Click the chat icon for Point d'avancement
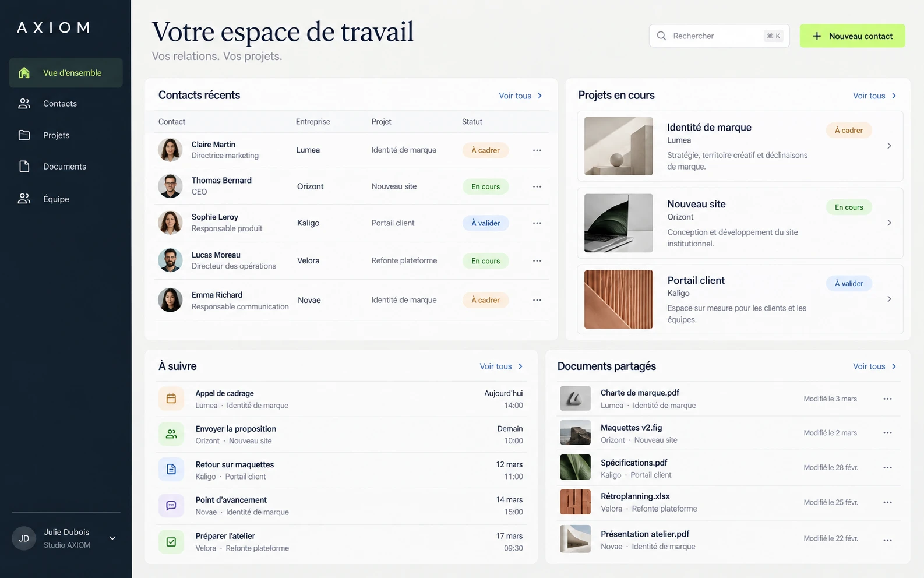 pyautogui.click(x=171, y=505)
